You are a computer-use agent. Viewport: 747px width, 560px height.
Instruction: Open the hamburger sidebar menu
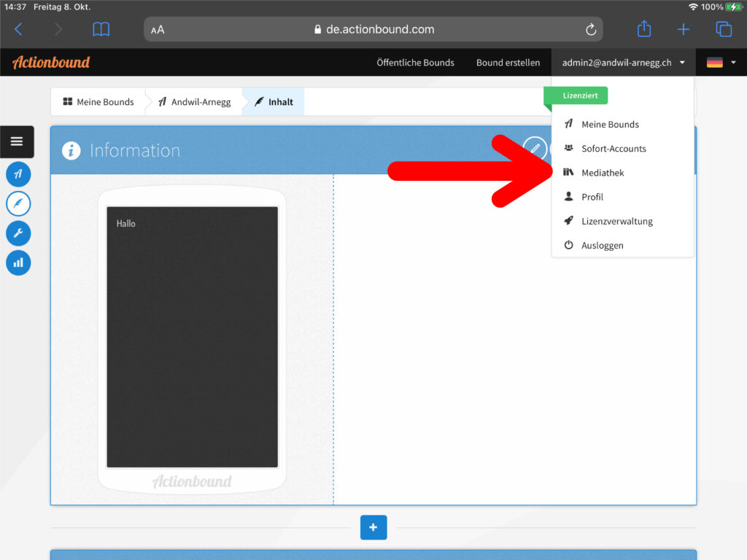[x=17, y=141]
